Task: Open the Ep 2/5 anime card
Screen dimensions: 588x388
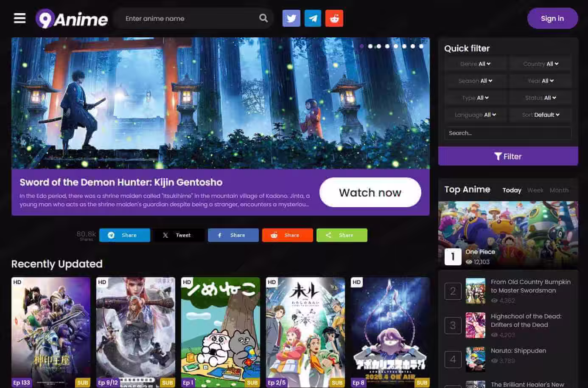Action: click(x=305, y=332)
